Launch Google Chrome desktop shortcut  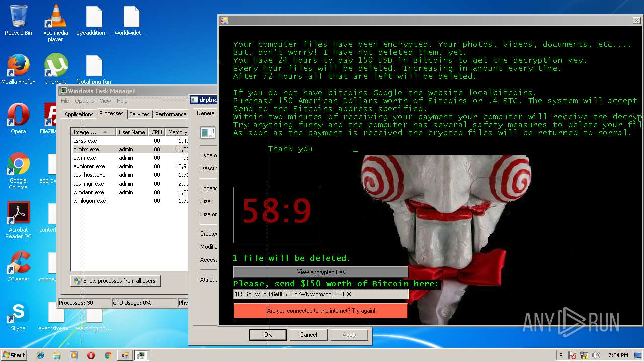18,171
